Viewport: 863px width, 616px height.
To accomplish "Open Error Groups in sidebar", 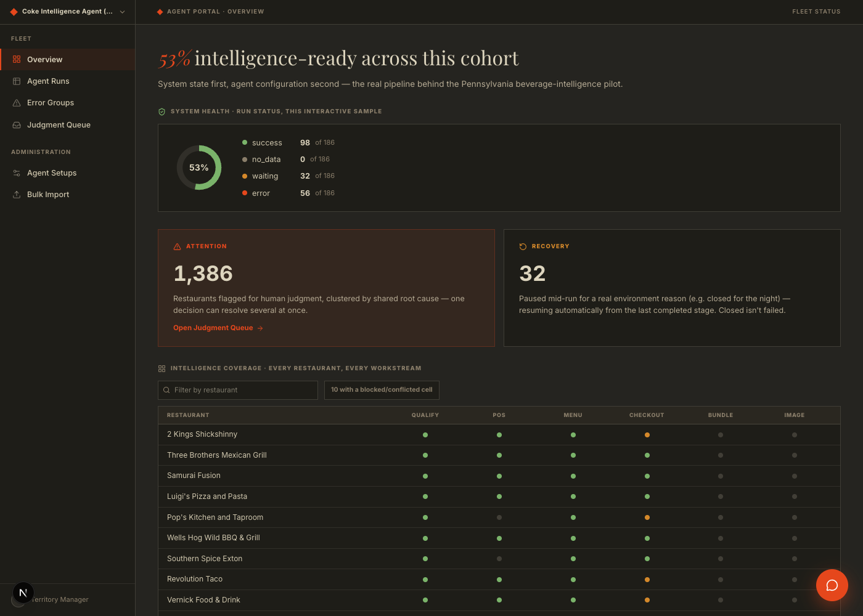I will [68, 103].
